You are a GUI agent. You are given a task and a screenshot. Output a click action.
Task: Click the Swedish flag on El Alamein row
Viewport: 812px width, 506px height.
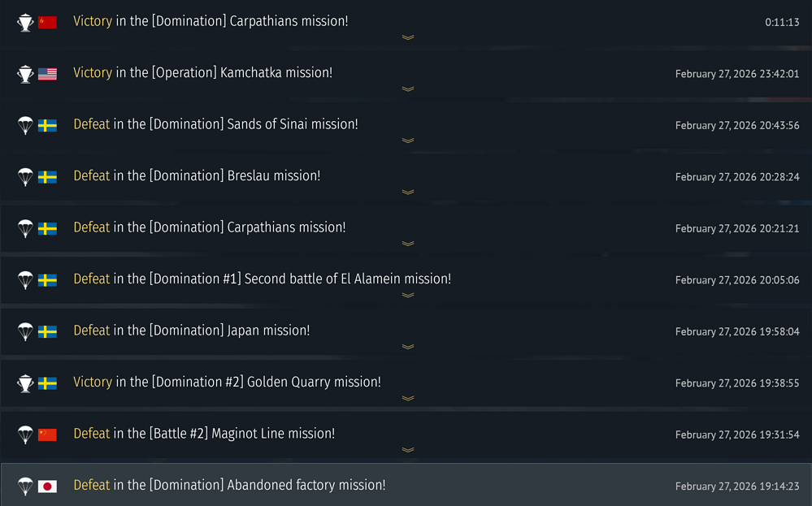click(x=47, y=280)
